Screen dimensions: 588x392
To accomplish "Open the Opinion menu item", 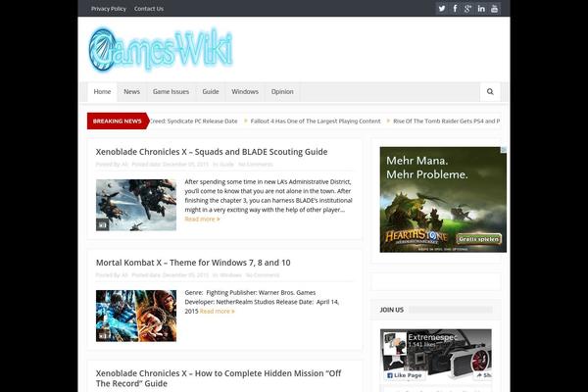I will pos(282,91).
